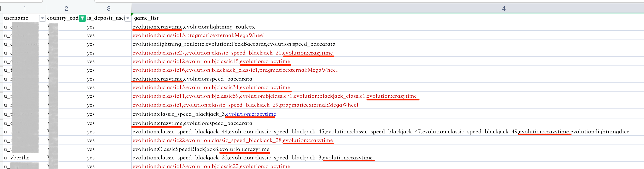Open the is_deposit_user filter dropdown
This screenshot has width=644, height=169.
(x=128, y=18)
